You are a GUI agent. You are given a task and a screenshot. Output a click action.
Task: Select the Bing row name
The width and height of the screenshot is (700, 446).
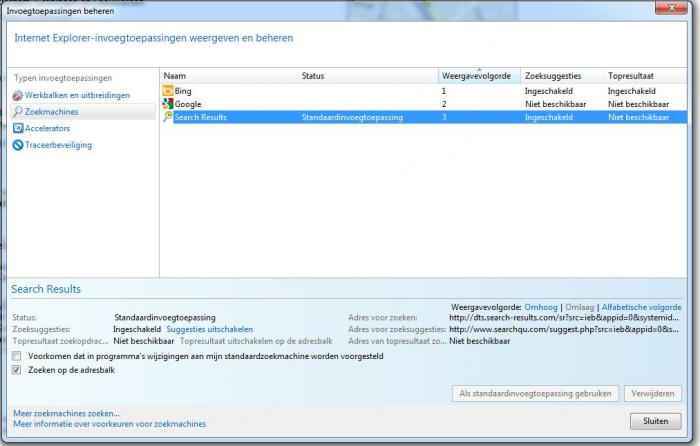(183, 91)
